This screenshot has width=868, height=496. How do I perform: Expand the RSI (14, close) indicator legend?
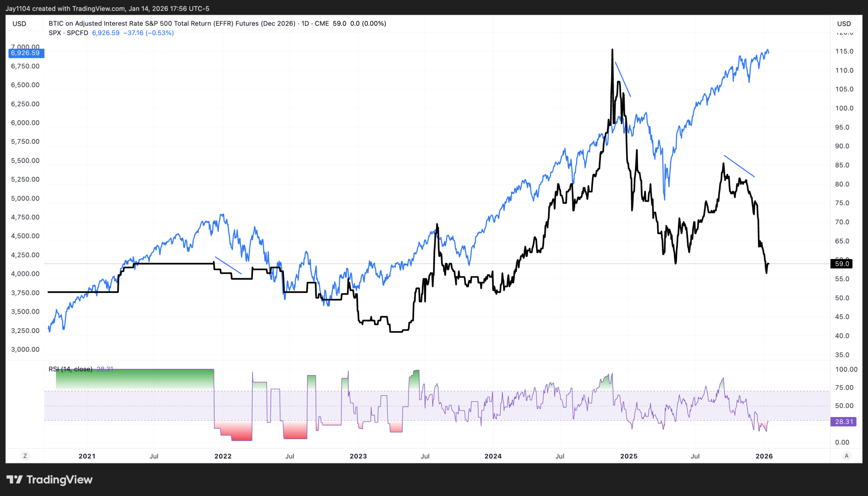(71, 369)
